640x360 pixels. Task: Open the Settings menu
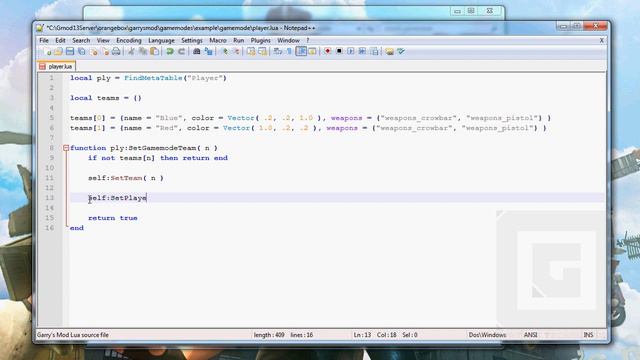pyautogui.click(x=192, y=40)
